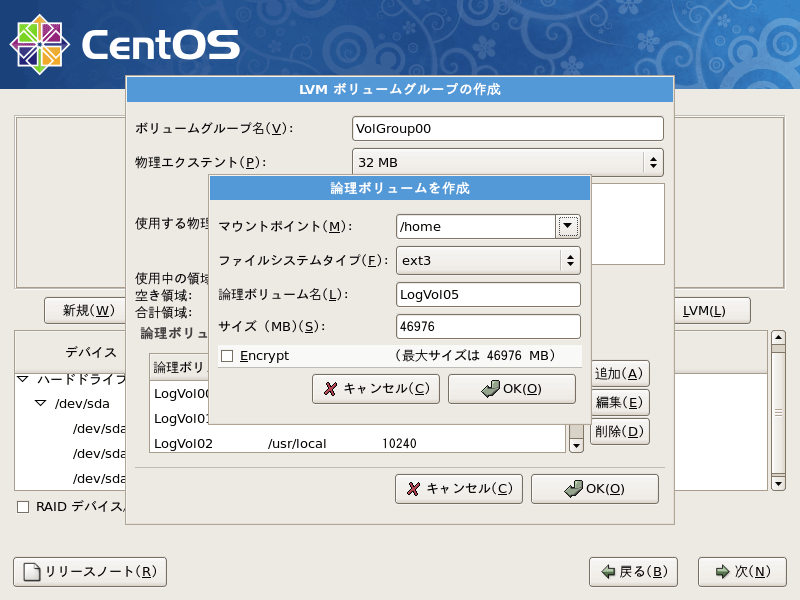The image size is (800, 600).
Task: Enable the Encrypt checkbox
Action: [226, 355]
